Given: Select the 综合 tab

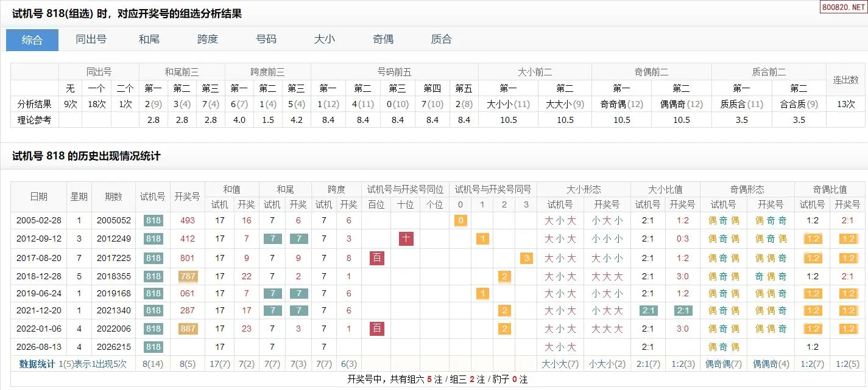Looking at the screenshot, I should 32,40.
